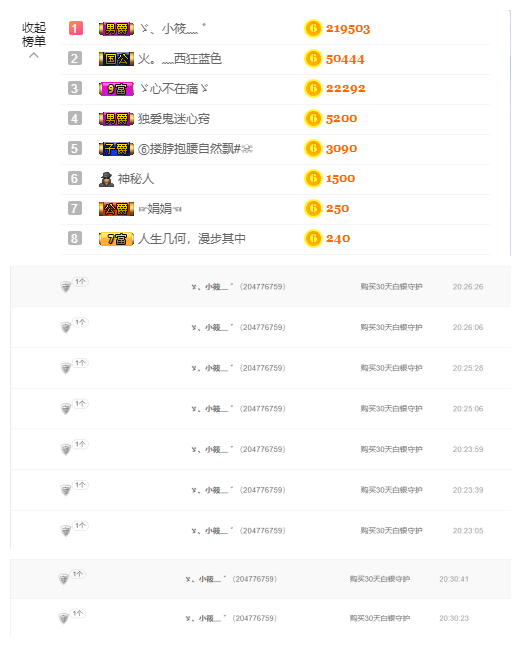The height and width of the screenshot is (647, 521).
Task: Click user name 小筱 in 20:23:05 row
Action: pyautogui.click(x=212, y=530)
